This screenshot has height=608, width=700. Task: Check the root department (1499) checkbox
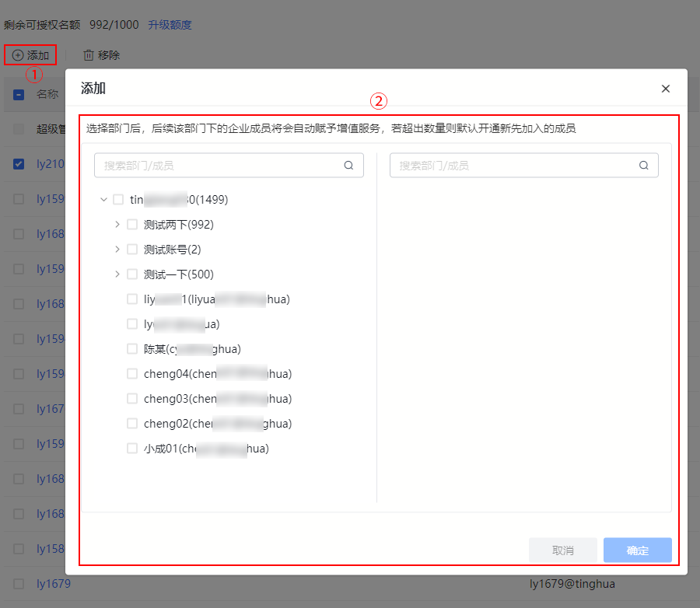118,200
